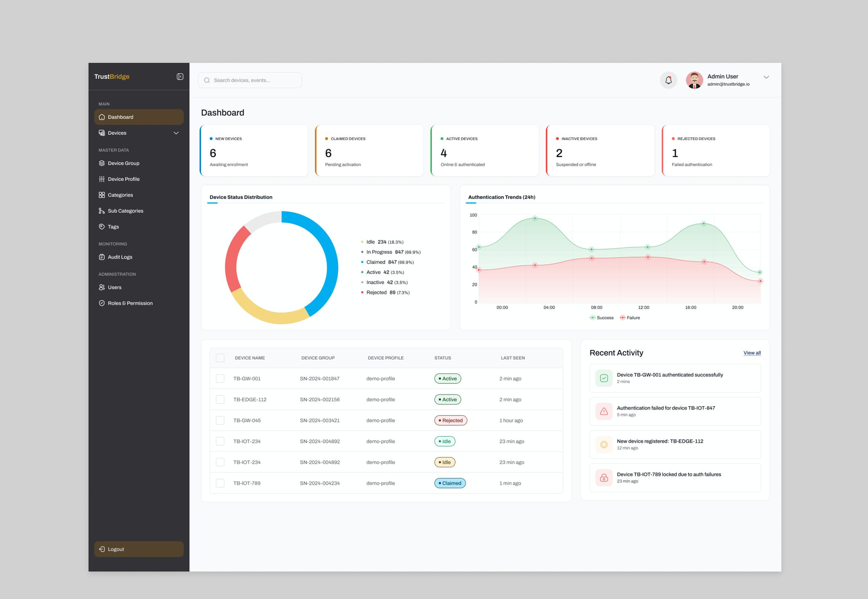868x599 pixels.
Task: Click the Claimed status badge
Action: [450, 483]
